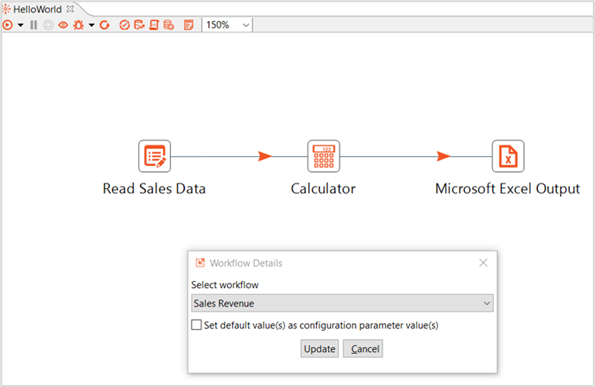595x387 pixels.
Task: Click the hop arrow between Calculator and Excel Output
Action: tap(443, 156)
